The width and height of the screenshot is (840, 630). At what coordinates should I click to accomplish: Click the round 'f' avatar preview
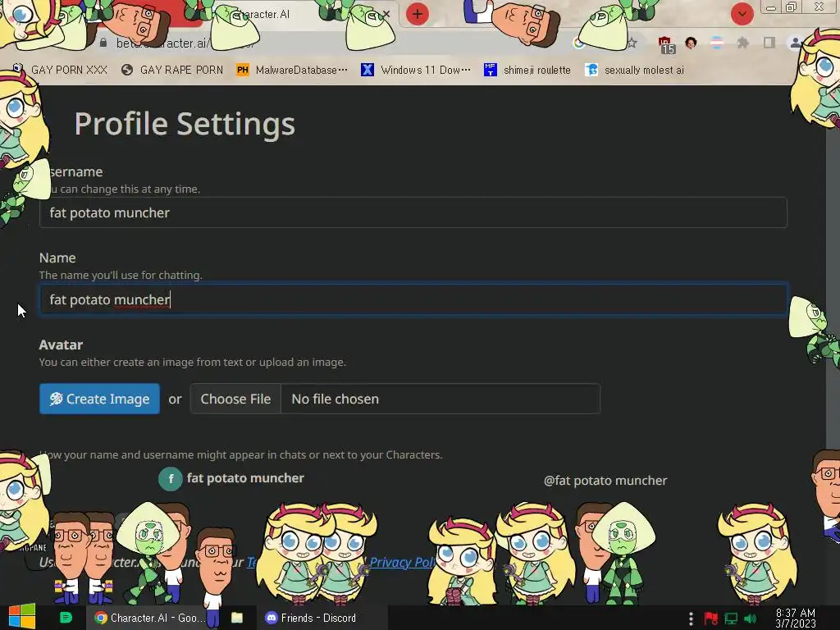[x=171, y=479]
